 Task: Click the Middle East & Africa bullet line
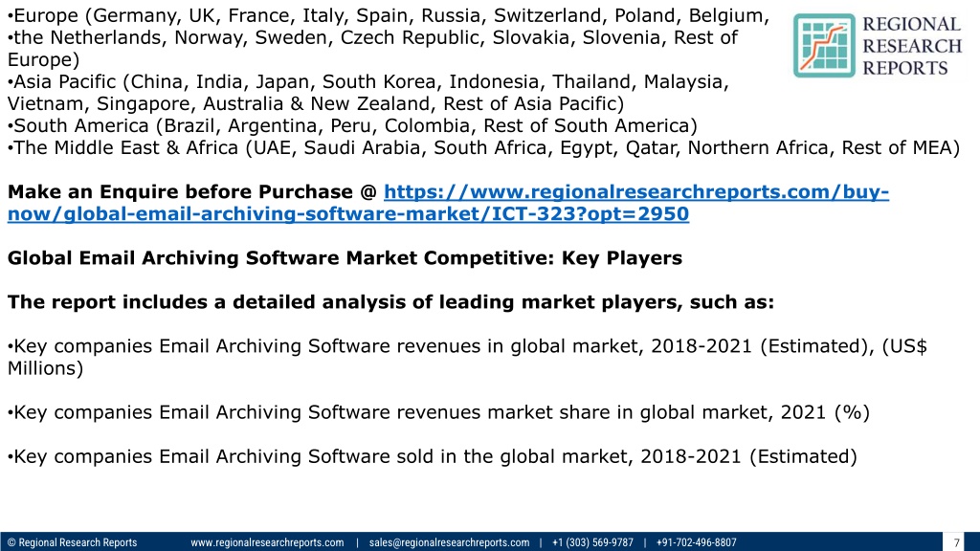click(x=483, y=147)
